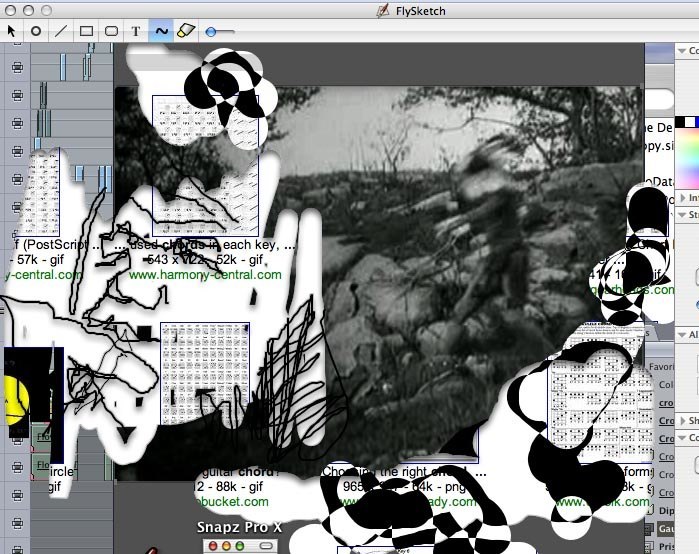Image resolution: width=699 pixels, height=554 pixels.
Task: Open the www.harmony-central.com link
Action: coord(205,275)
